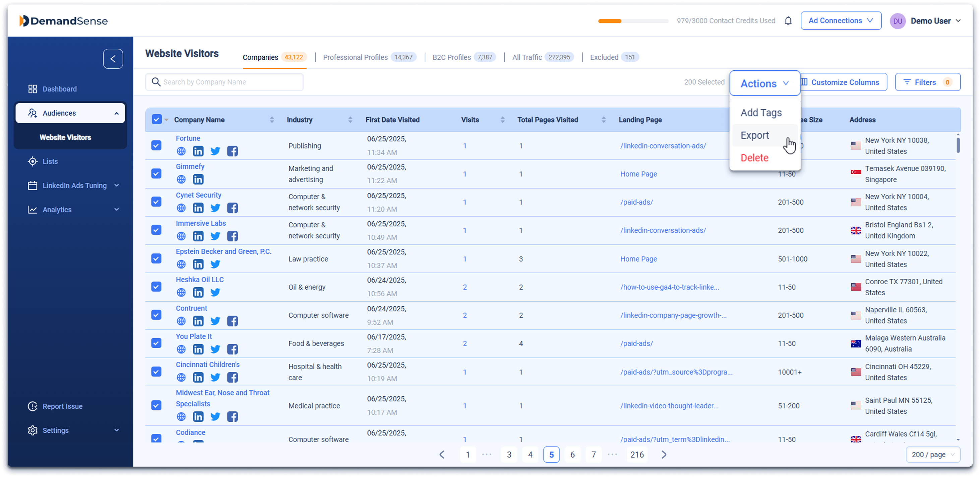This screenshot has height=477, width=980.
Task: Sort by Company Name column
Action: pos(271,120)
